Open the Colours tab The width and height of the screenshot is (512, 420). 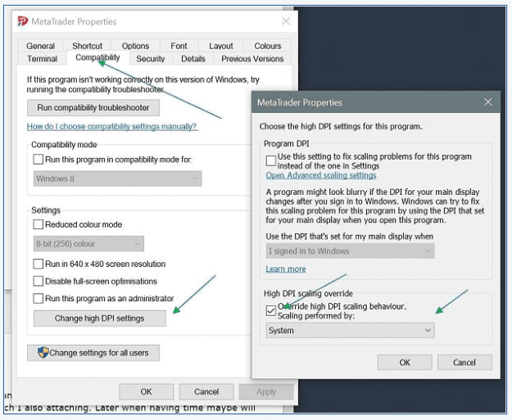[268, 46]
